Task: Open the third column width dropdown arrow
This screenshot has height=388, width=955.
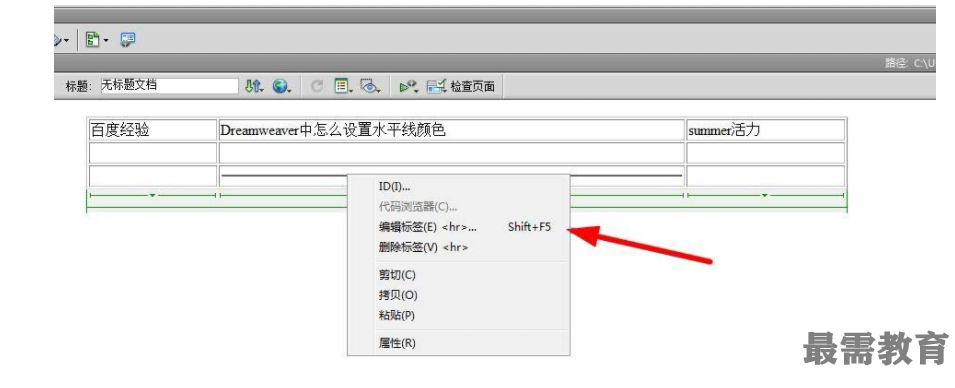Action: point(765,196)
